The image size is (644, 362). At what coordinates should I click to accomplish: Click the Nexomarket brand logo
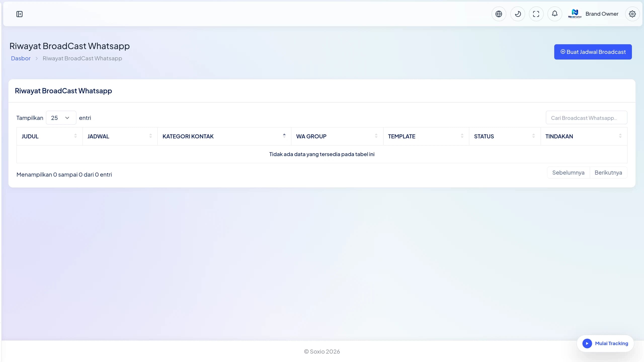575,14
